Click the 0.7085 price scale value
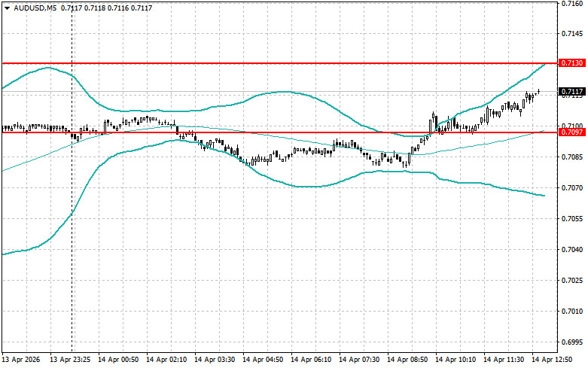This screenshot has height=368, width=588. 572,157
